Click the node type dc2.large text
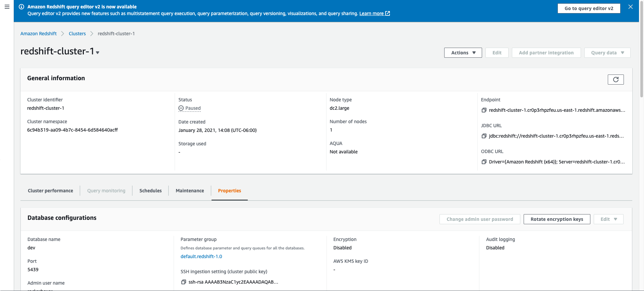Image resolution: width=644 pixels, height=291 pixels. click(x=339, y=108)
